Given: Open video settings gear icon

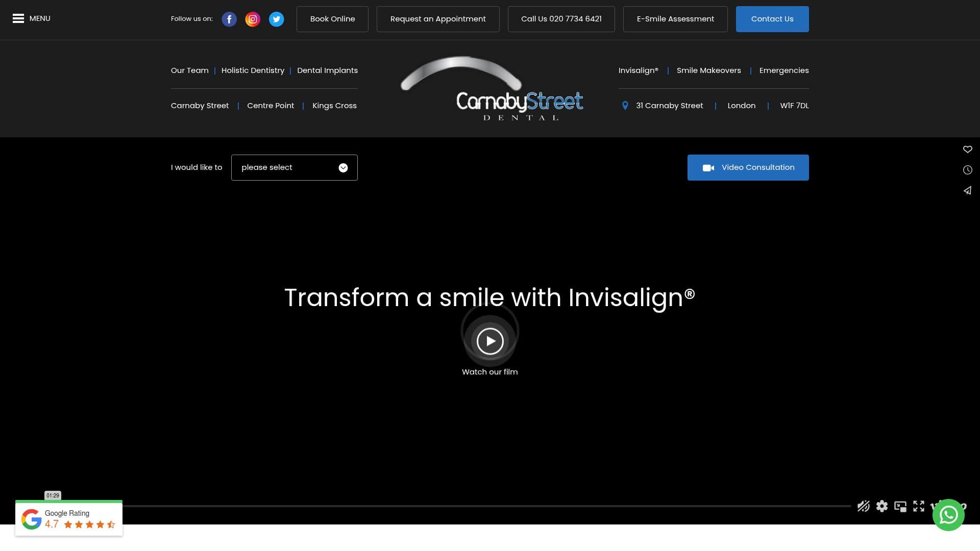Looking at the screenshot, I should [882, 506].
